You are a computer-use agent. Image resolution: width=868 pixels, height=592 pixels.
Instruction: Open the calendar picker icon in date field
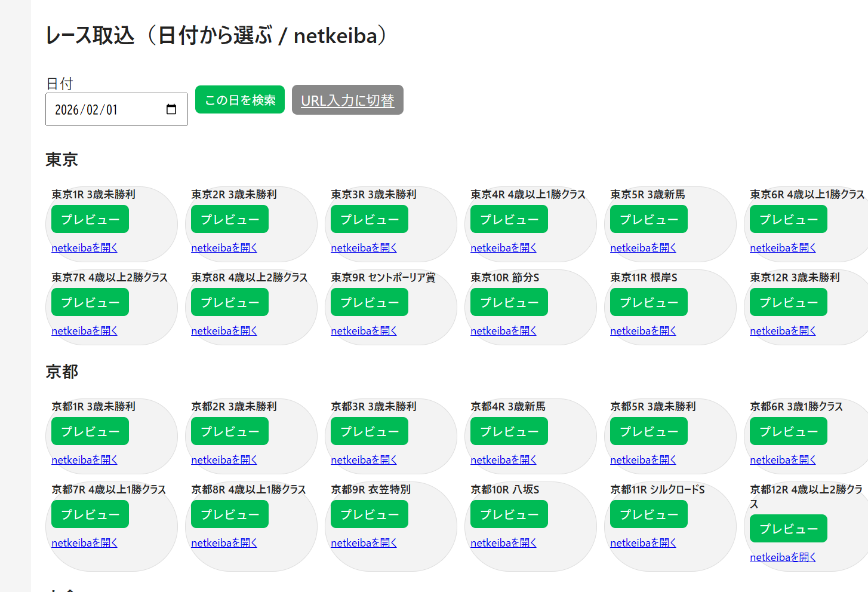(171, 109)
